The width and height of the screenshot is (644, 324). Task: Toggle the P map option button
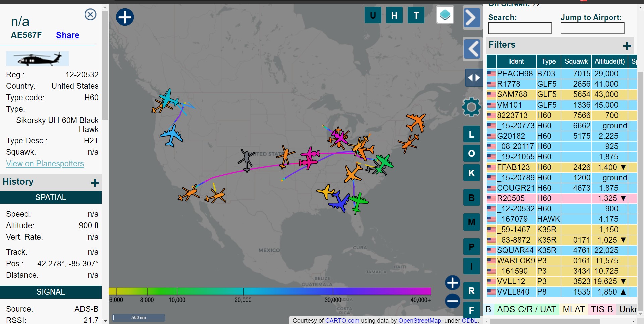click(x=471, y=247)
